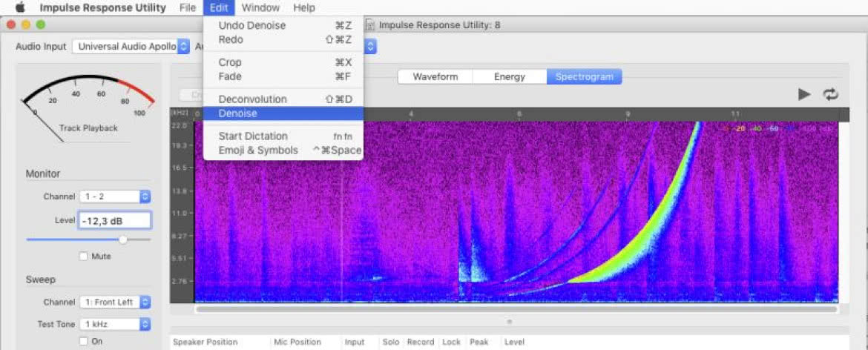Click the monitor Level dB input field
The width and height of the screenshot is (868, 350).
(114, 220)
